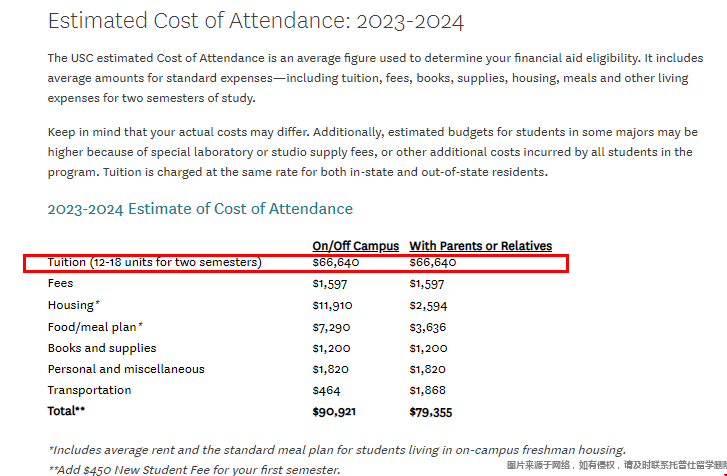
Task: Select the "With Parents or Relatives" column header
Action: (480, 246)
